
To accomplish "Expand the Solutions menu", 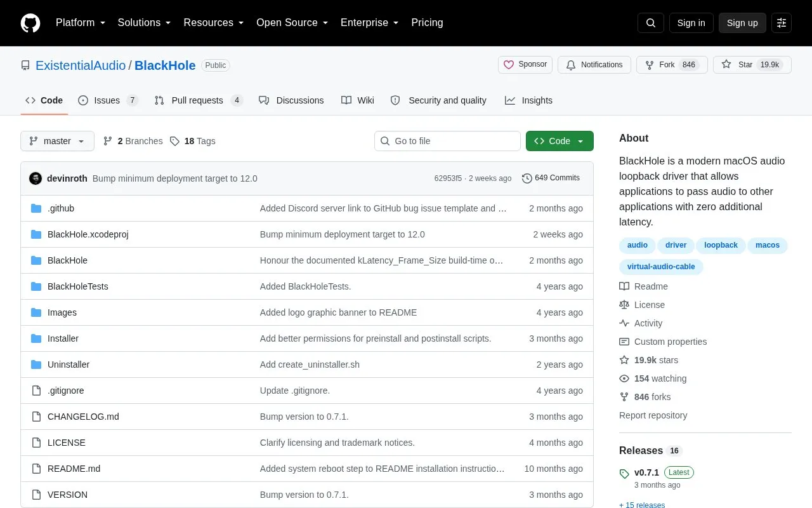I will click(144, 23).
